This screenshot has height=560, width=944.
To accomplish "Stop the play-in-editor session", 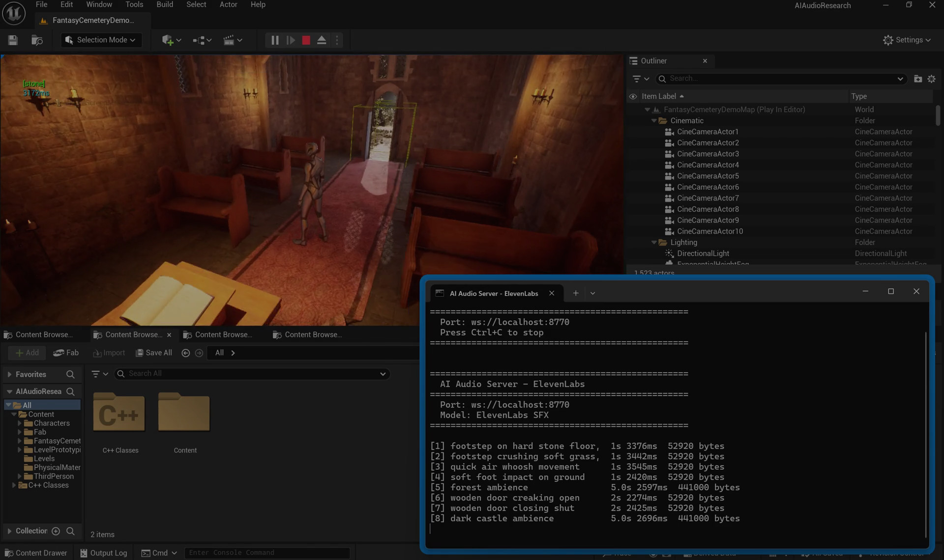I will pyautogui.click(x=306, y=40).
